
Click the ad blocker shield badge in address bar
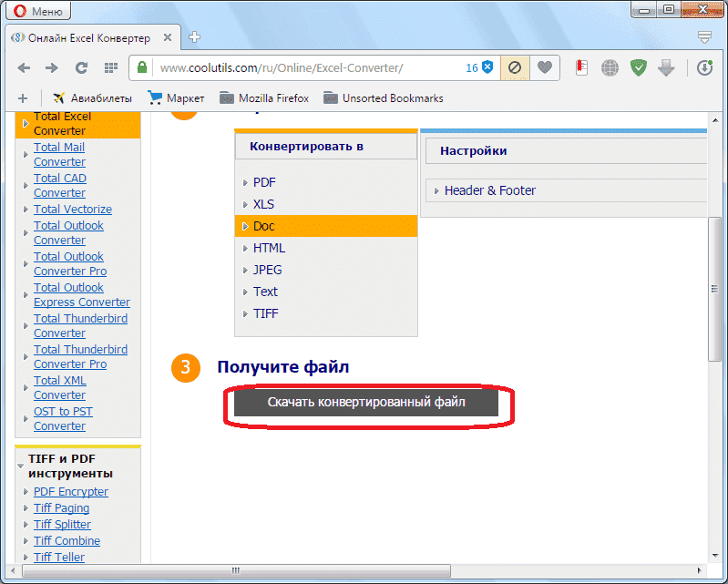487,68
